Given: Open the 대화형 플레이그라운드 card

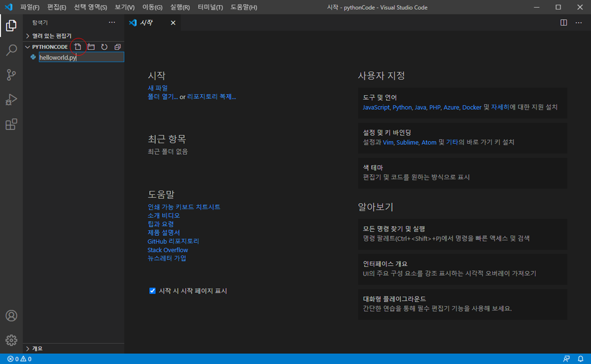Looking at the screenshot, I should point(462,304).
